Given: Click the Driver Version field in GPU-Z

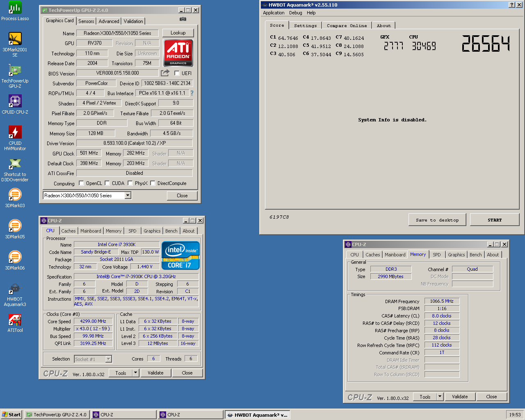Looking at the screenshot, I should click(x=135, y=143).
